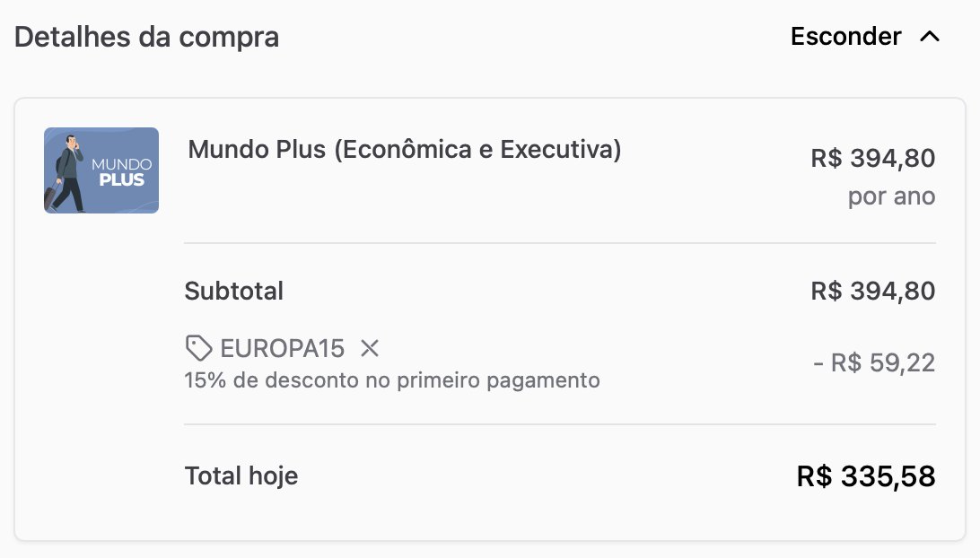Click the subtotal value R$ 394,80
Screen dimensions: 980x558
(872, 292)
